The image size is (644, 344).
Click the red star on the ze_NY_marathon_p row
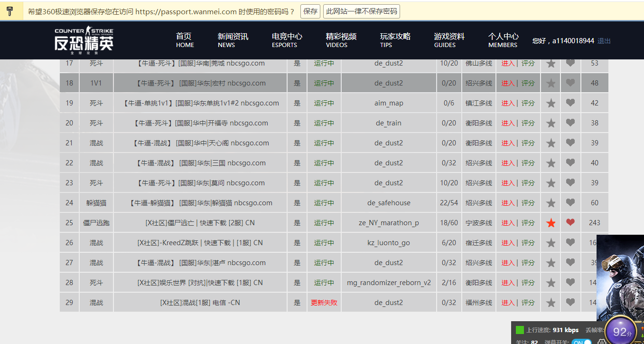click(551, 222)
